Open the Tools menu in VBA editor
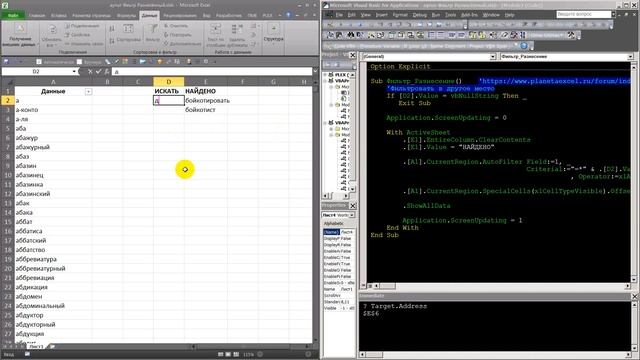Image resolution: width=640 pixels, height=360 pixels. pos(450,15)
